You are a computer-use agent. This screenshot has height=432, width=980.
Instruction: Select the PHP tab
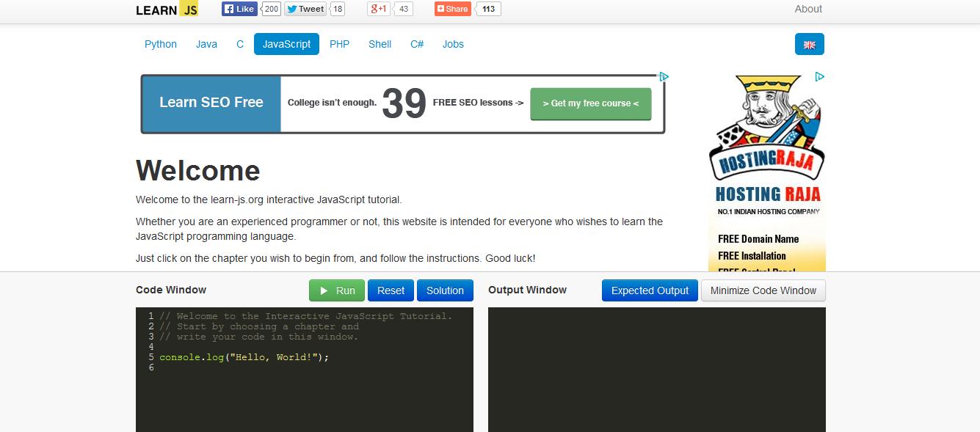[x=339, y=44]
